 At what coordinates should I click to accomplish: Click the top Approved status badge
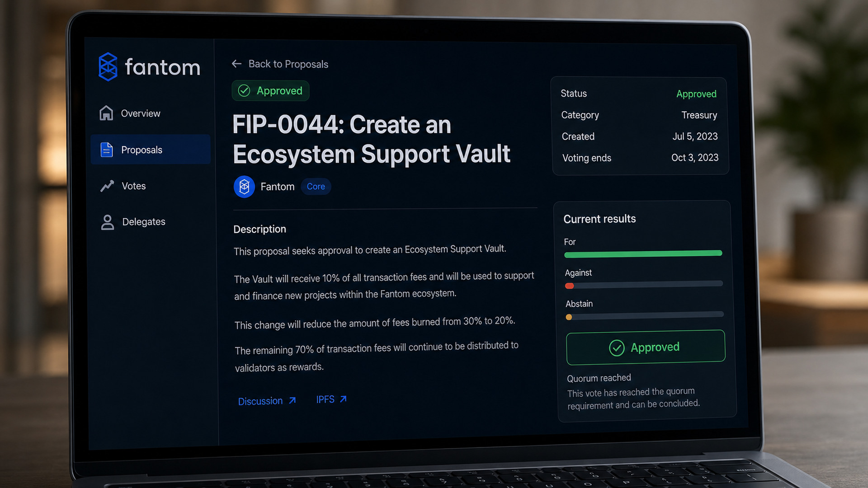(x=270, y=91)
